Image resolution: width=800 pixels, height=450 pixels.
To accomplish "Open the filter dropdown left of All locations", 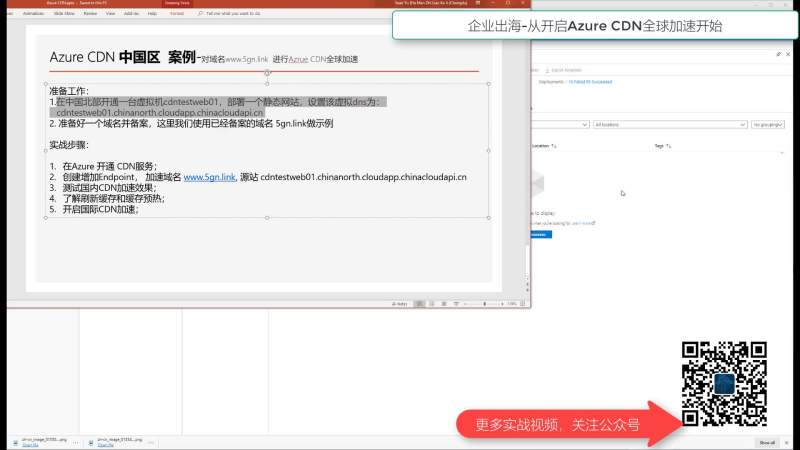I will tap(560, 124).
